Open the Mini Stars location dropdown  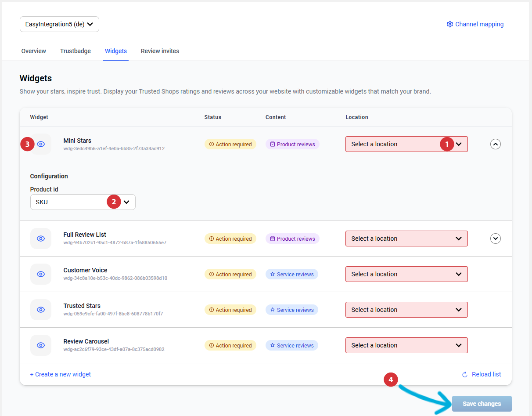[406, 144]
